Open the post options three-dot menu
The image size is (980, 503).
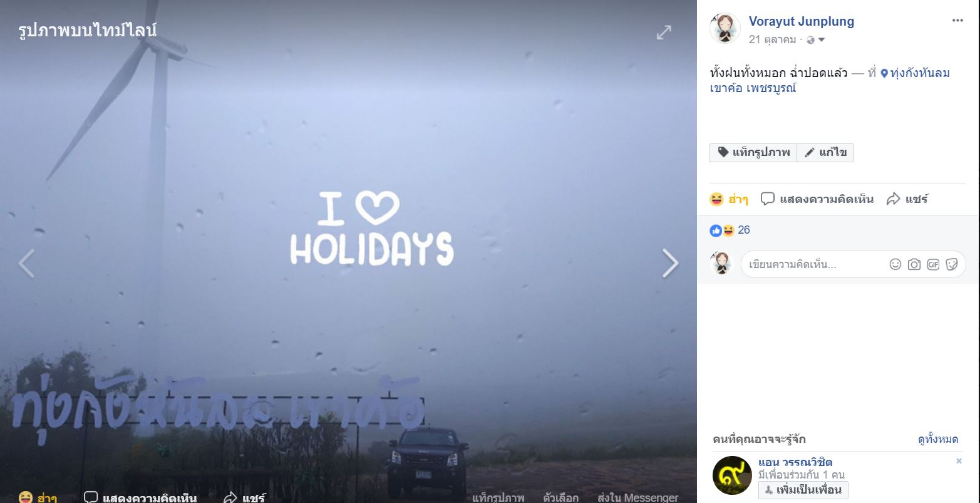[957, 21]
